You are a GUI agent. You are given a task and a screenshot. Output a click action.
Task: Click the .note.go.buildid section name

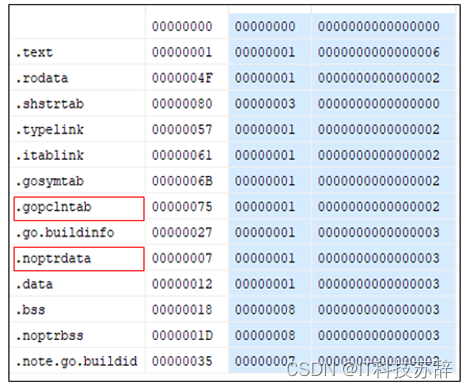pyautogui.click(x=77, y=362)
